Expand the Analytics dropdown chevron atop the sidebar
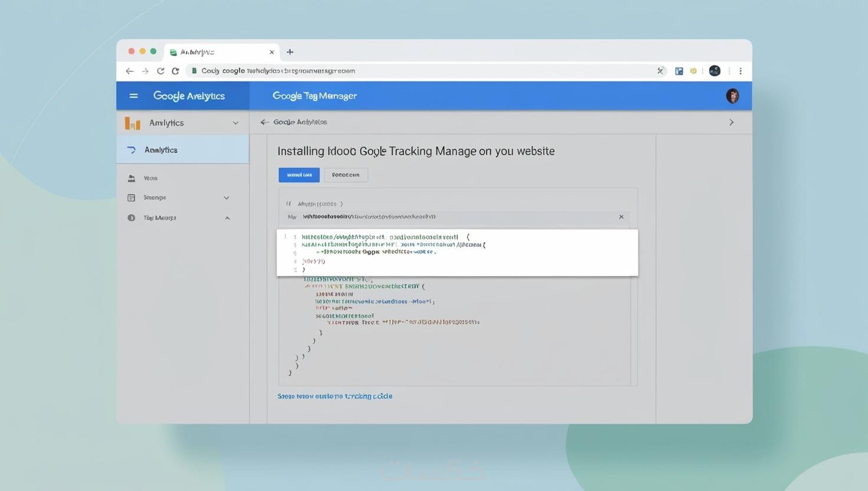The height and width of the screenshot is (491, 868). pos(235,123)
